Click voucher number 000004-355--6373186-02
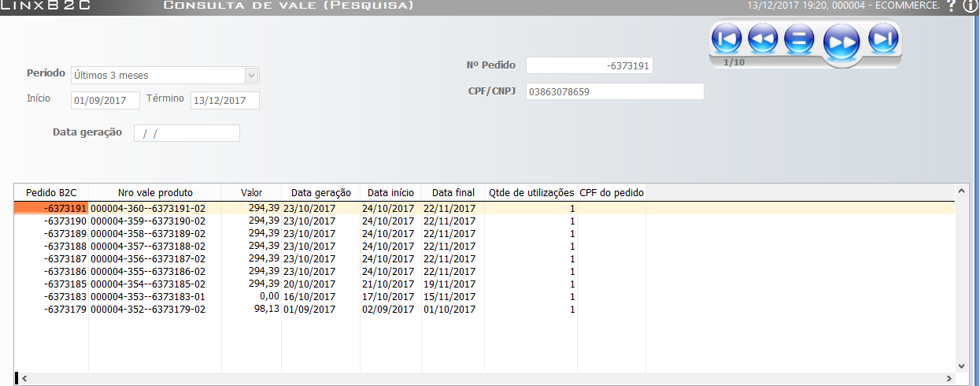The height and width of the screenshot is (386, 980). click(148, 272)
